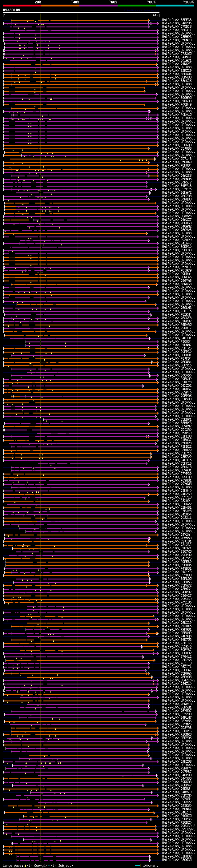The width and height of the screenshot is (197, 868).
Task: Open the UniRef100_B8PFG8 hit
Action: (177, 20)
